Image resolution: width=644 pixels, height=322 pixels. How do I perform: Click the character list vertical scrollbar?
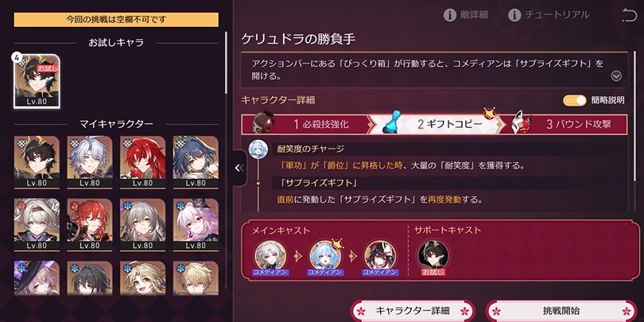point(226,64)
